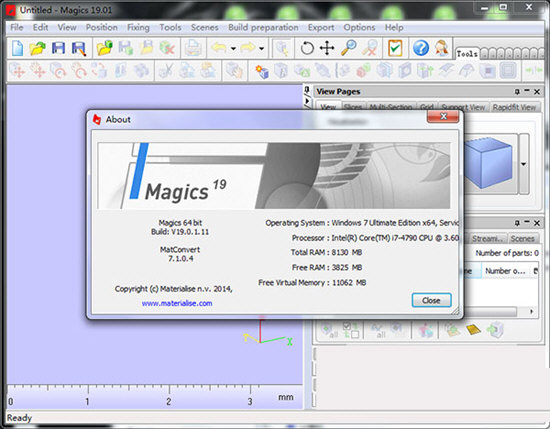Switch to the Support View tab
The image size is (550, 429).
click(463, 107)
